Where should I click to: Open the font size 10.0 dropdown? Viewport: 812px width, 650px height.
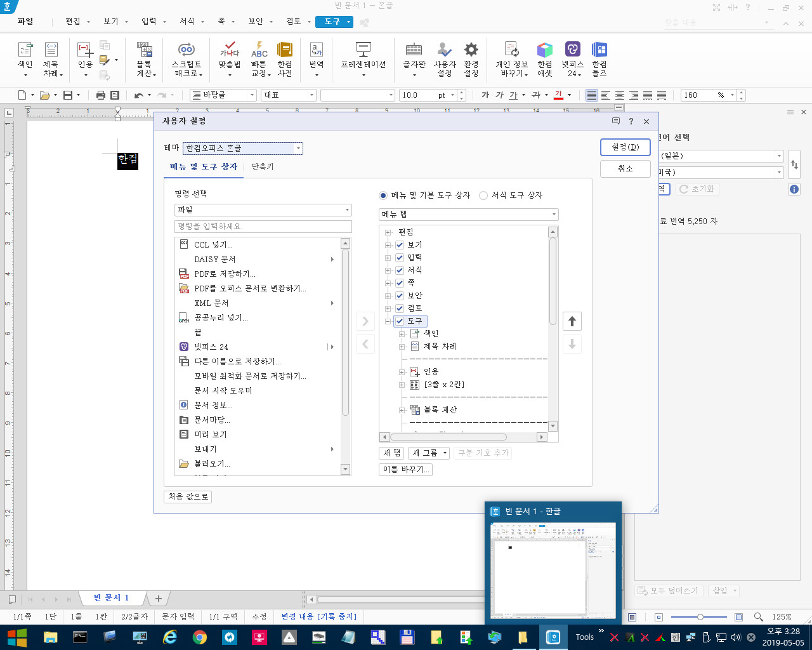pyautogui.click(x=452, y=95)
